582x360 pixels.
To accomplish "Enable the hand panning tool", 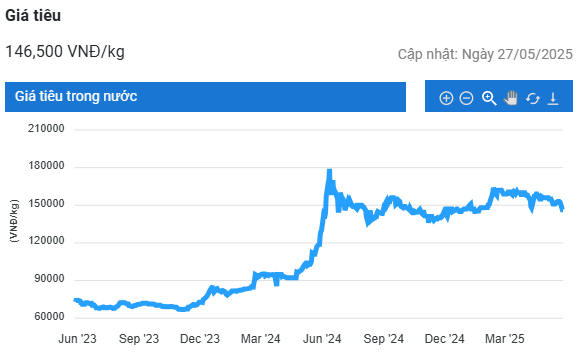I will 511,98.
